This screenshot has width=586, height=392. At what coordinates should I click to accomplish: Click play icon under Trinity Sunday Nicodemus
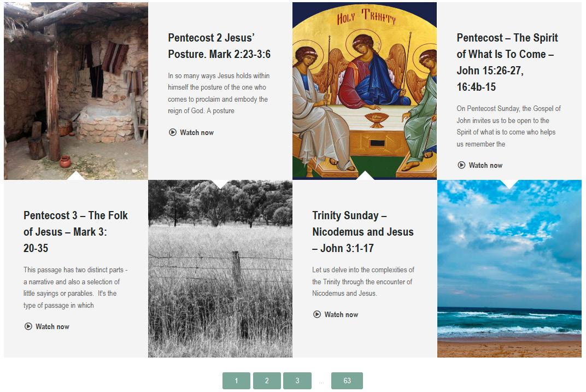[x=317, y=314]
